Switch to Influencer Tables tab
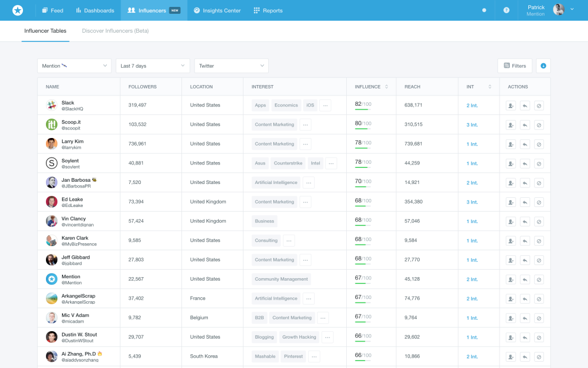 click(45, 31)
